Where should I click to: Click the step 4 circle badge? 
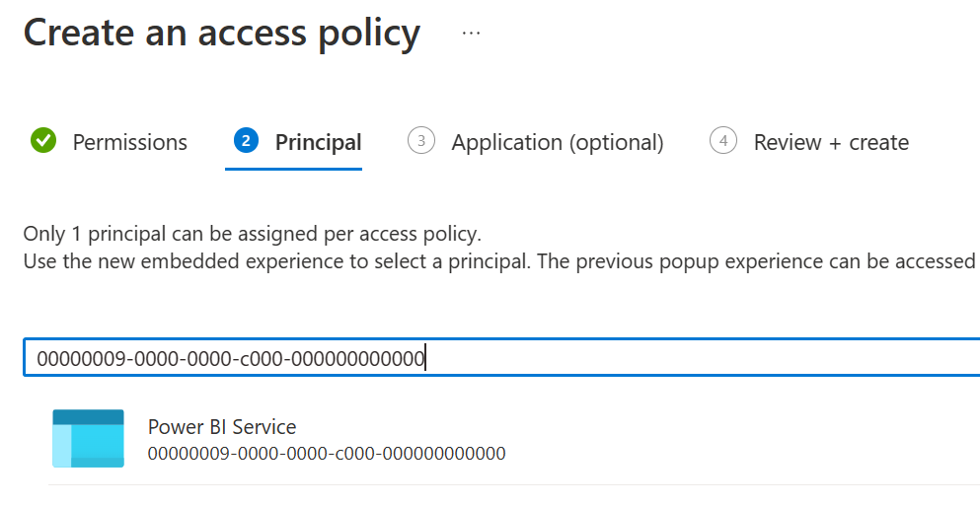click(x=723, y=141)
